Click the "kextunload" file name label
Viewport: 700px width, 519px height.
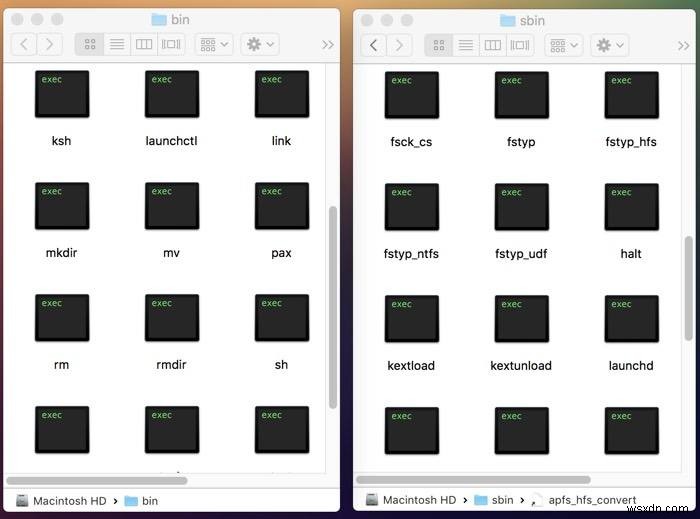coord(521,365)
